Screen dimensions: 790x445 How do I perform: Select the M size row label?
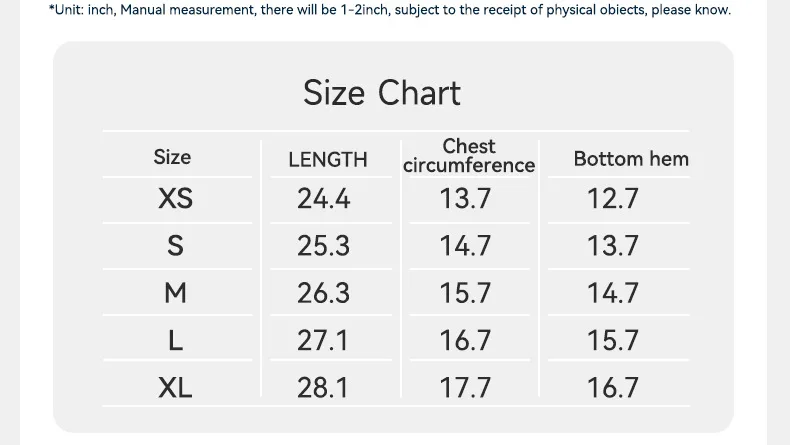[175, 293]
